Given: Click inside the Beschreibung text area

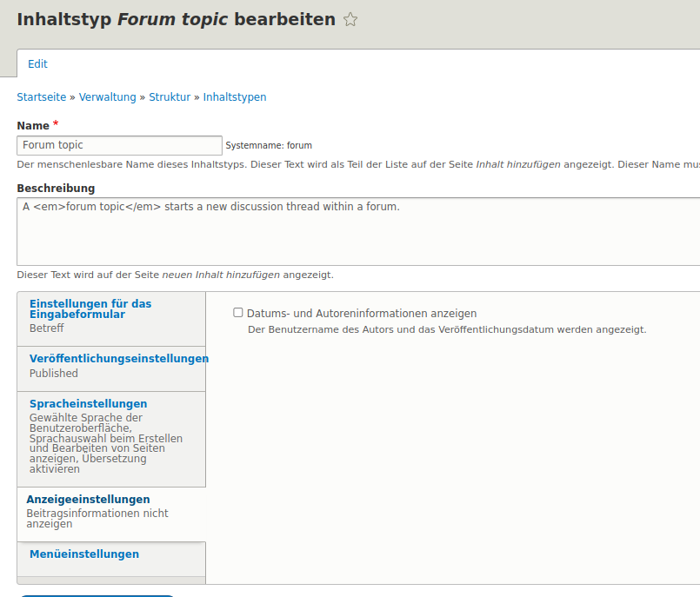Looking at the screenshot, I should (x=357, y=231).
